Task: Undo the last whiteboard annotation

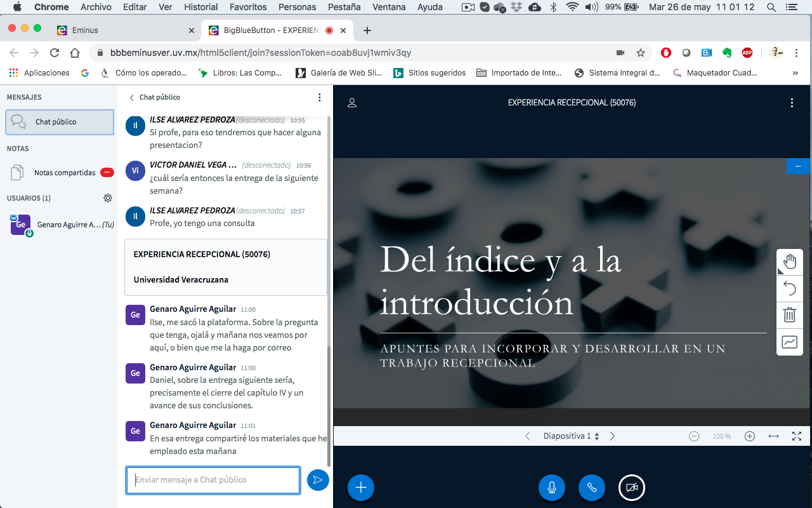Action: [790, 289]
